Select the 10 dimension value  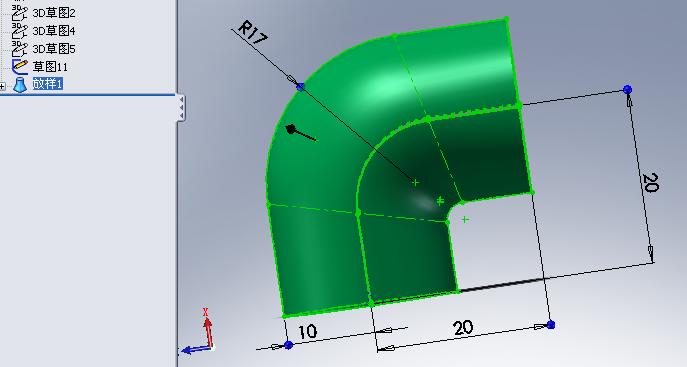[x=307, y=331]
